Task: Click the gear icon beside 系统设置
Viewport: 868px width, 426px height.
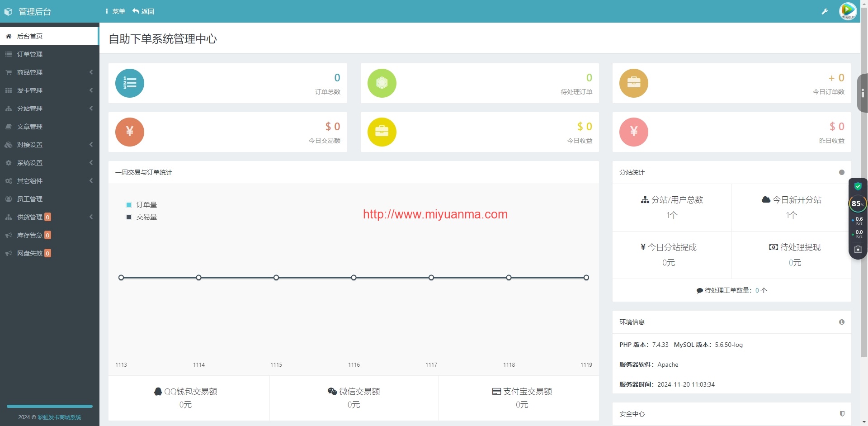Action: click(9, 163)
